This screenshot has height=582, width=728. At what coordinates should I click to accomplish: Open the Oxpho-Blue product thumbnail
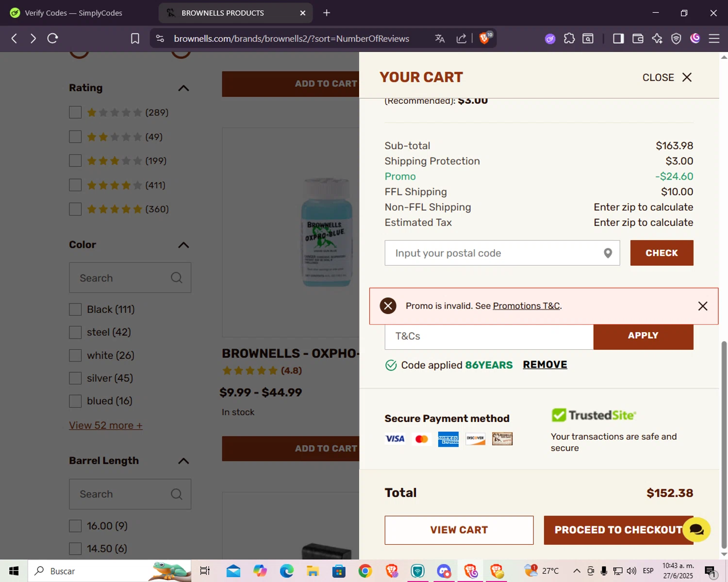[326, 232]
